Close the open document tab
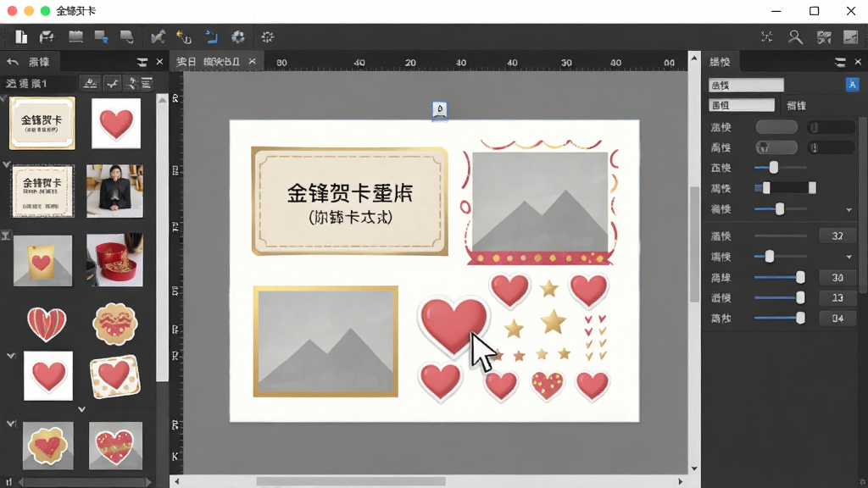This screenshot has height=488, width=868. pos(253,61)
